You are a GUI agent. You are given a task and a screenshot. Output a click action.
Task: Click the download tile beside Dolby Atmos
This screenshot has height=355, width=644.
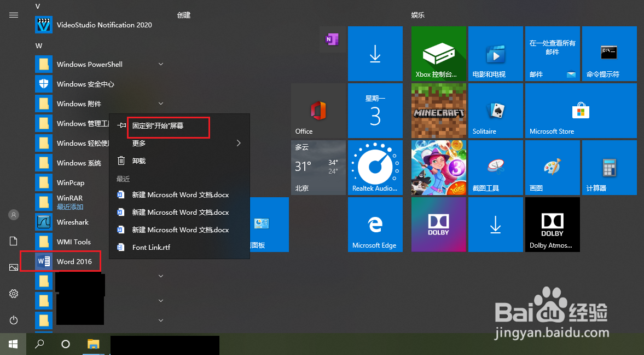coord(496,225)
